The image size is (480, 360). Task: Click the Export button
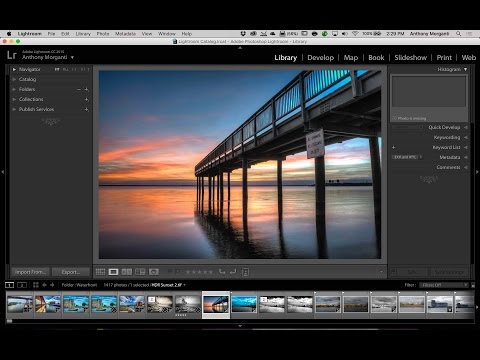[71, 272]
